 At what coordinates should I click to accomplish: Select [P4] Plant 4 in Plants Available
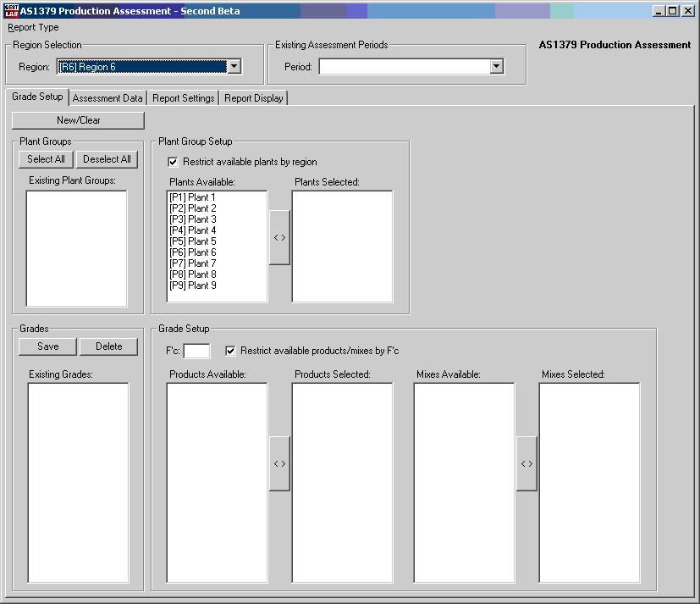pyautogui.click(x=193, y=230)
